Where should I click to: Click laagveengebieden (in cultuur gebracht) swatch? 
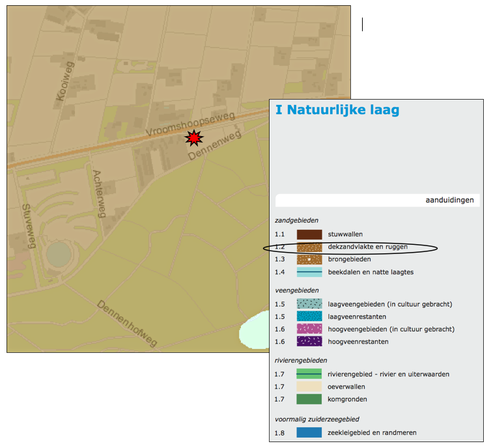(309, 303)
